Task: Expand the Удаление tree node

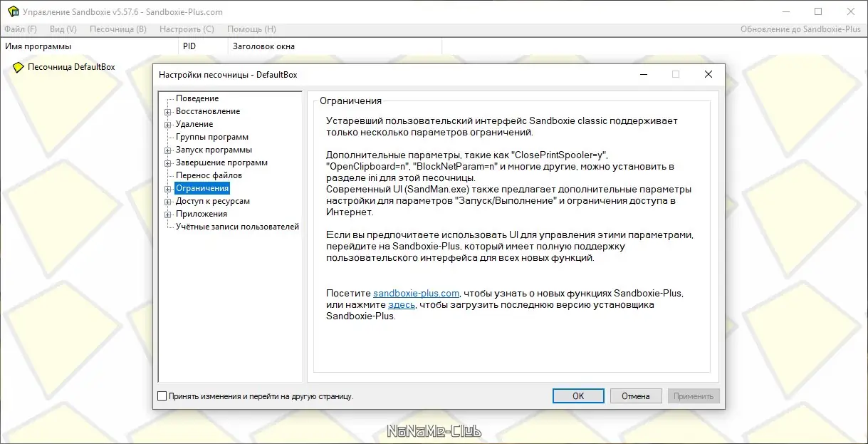Action: pos(168,125)
